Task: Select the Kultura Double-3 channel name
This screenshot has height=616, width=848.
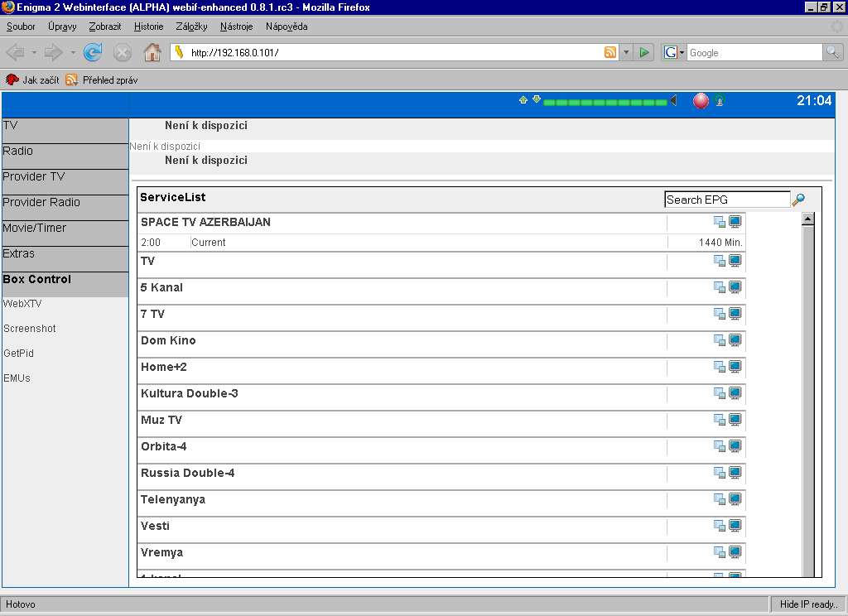Action: click(190, 393)
